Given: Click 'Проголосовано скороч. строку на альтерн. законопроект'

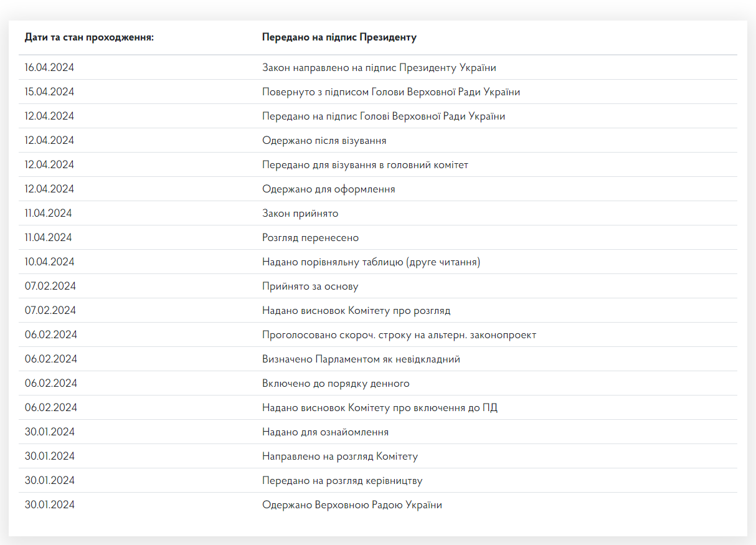Looking at the screenshot, I should (x=399, y=335).
